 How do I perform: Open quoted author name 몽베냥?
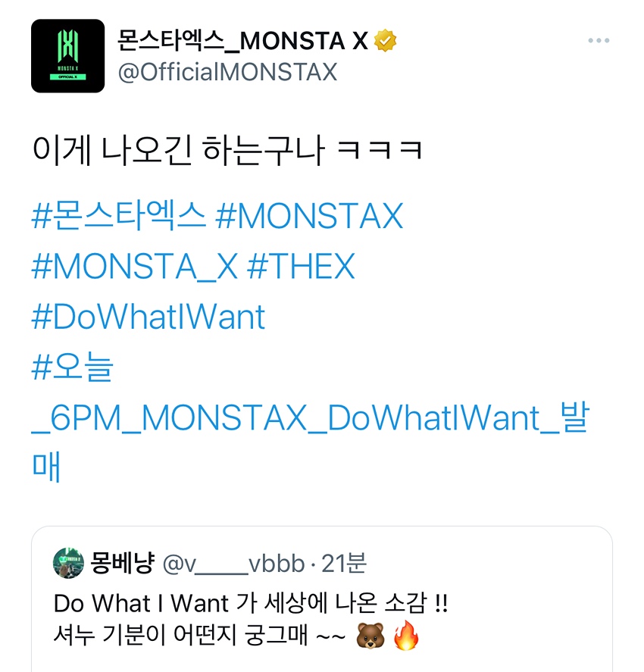point(122,563)
